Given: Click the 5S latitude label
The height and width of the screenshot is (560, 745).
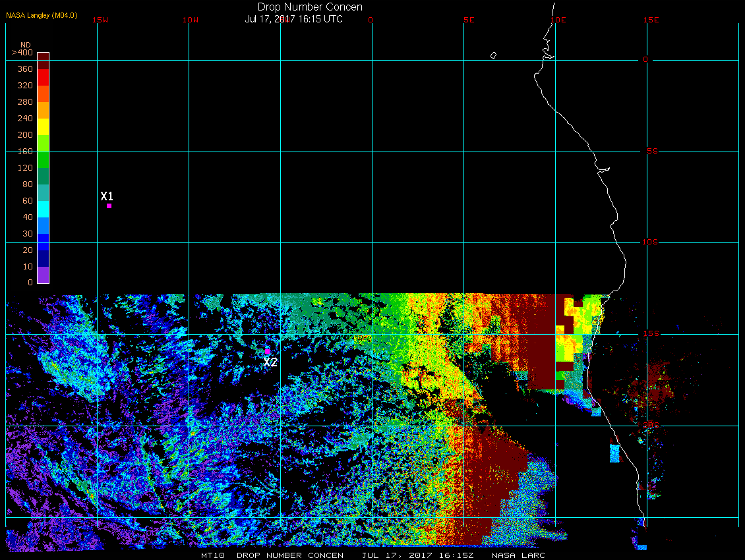Looking at the screenshot, I should tap(652, 151).
